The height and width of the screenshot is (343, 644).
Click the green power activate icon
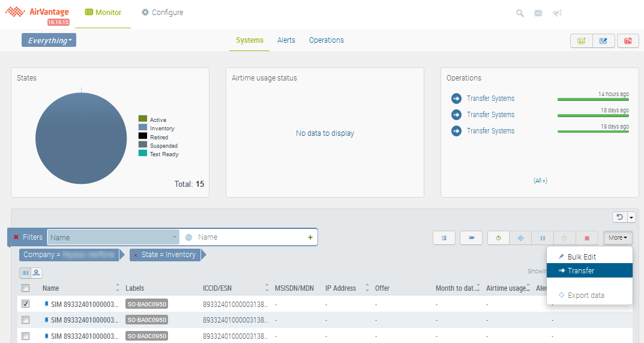tap(498, 238)
